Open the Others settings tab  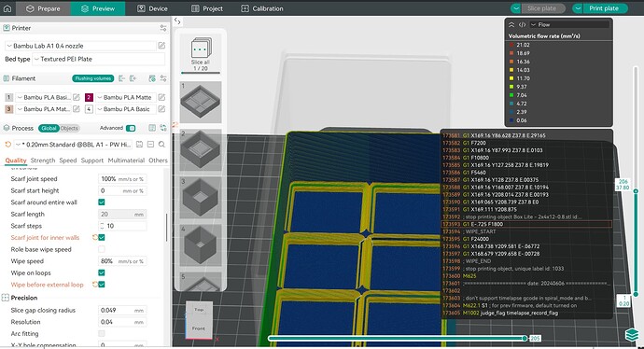pos(158,161)
